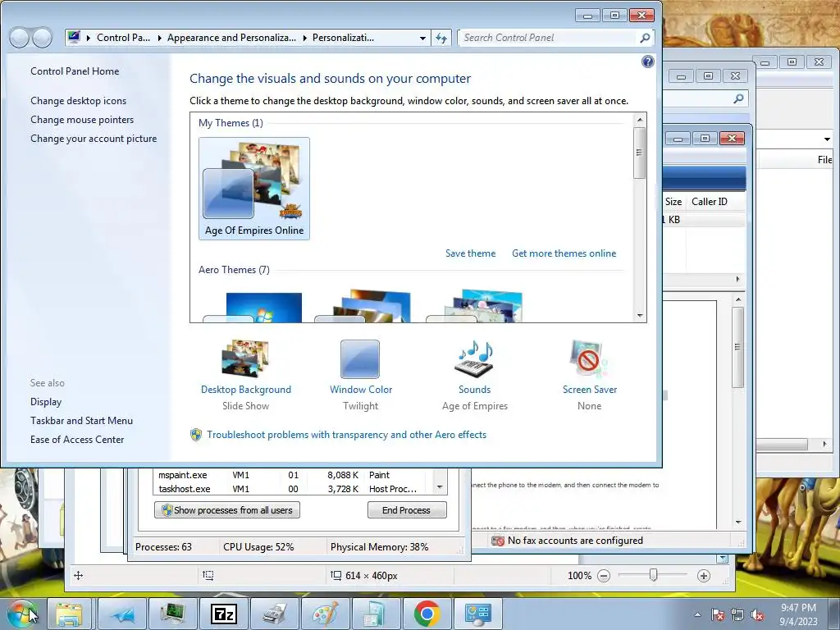Open Change mouse pointers
This screenshot has width=840, height=630.
[82, 120]
